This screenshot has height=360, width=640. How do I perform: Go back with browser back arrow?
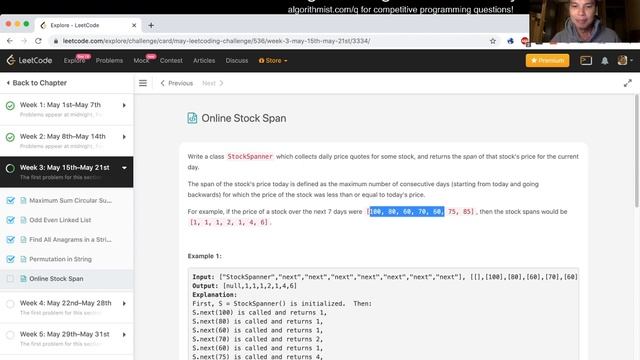tap(10, 41)
